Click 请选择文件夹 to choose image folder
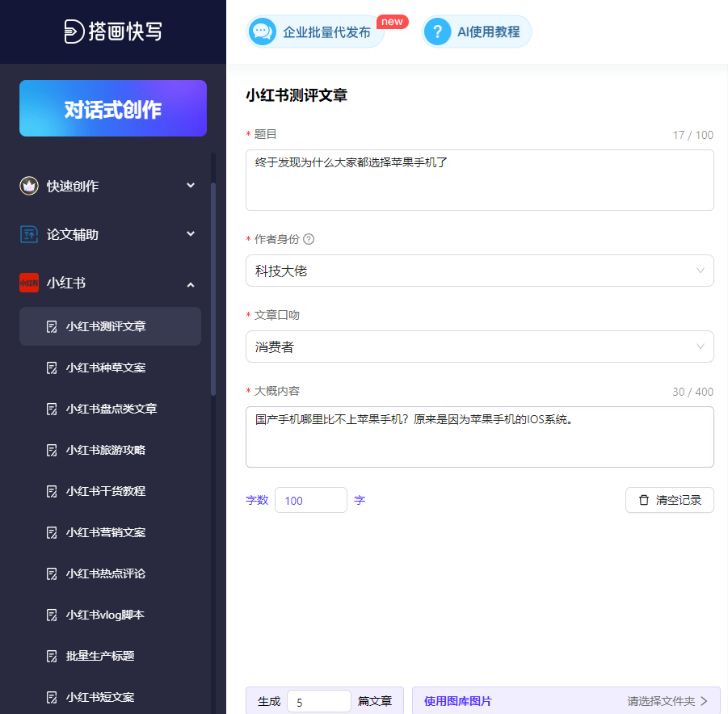Viewport: 728px width, 714px height. coord(667,701)
